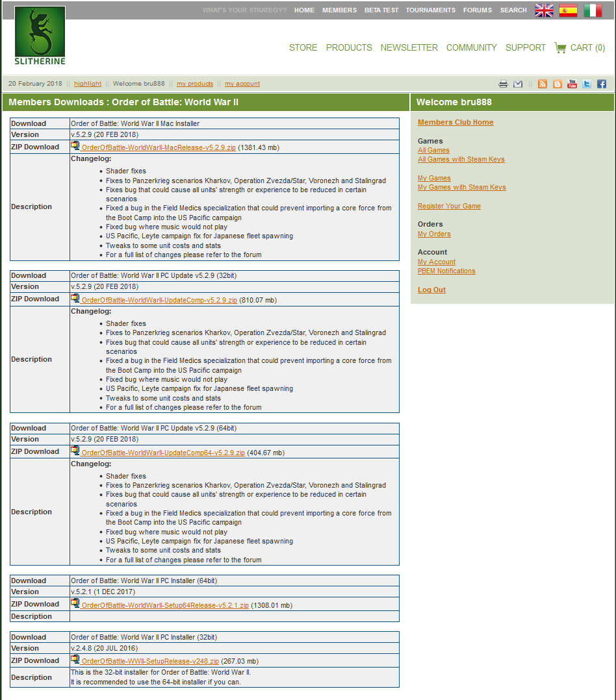
Task: Open My Account sidebar link
Action: pos(437,262)
